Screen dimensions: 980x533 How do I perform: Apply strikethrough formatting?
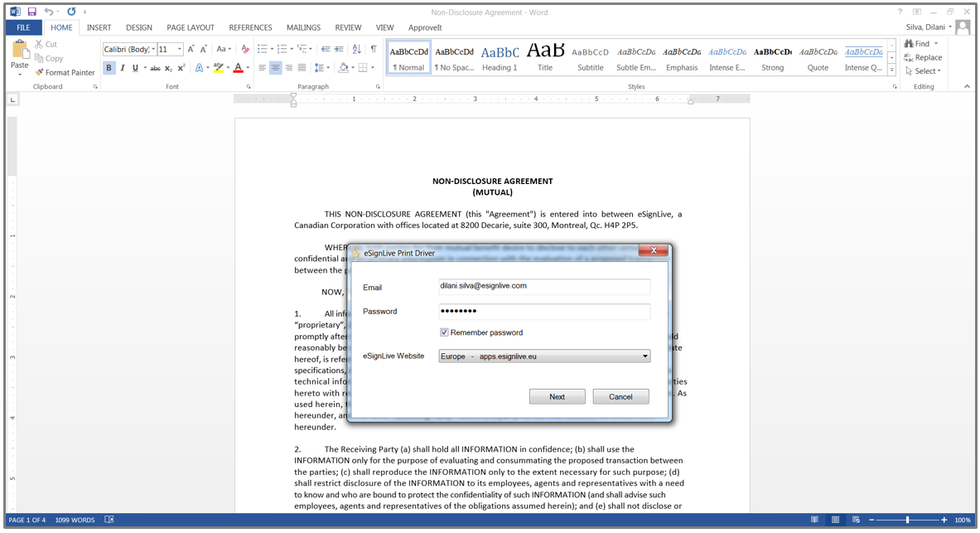[155, 68]
